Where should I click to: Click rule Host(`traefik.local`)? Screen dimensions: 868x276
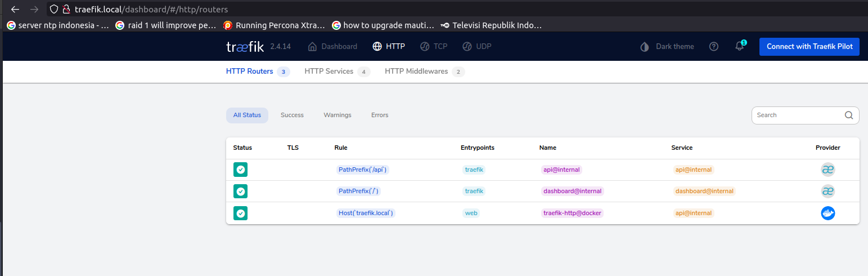366,213
